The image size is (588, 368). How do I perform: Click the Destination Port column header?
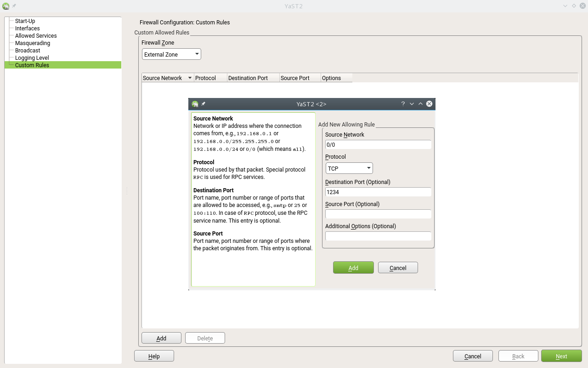pos(253,78)
